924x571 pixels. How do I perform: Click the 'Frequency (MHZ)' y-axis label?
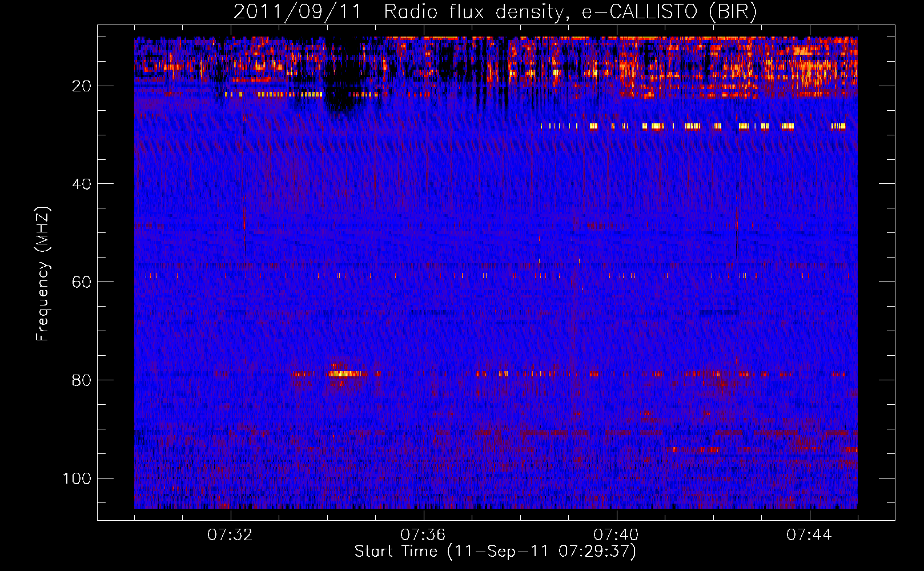tap(43, 274)
